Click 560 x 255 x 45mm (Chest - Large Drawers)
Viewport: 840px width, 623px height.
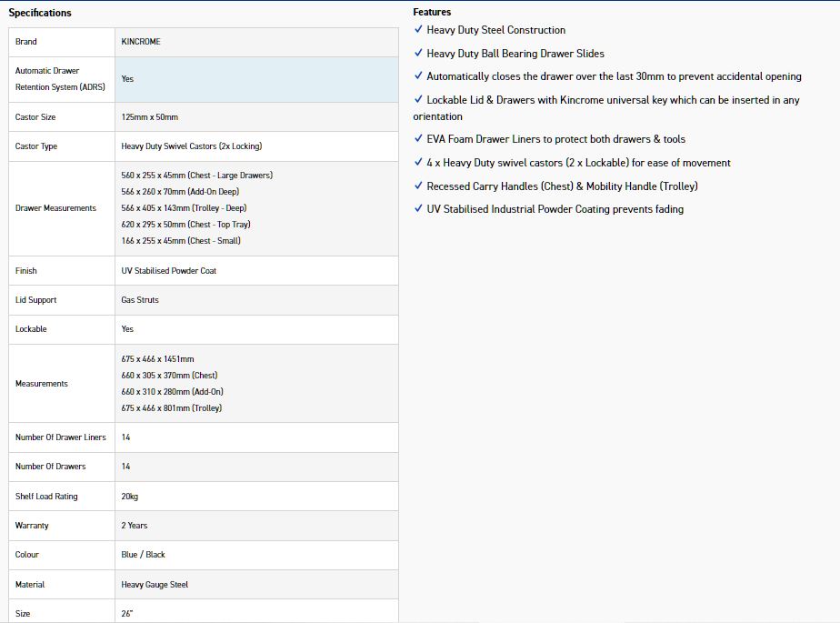pos(197,176)
